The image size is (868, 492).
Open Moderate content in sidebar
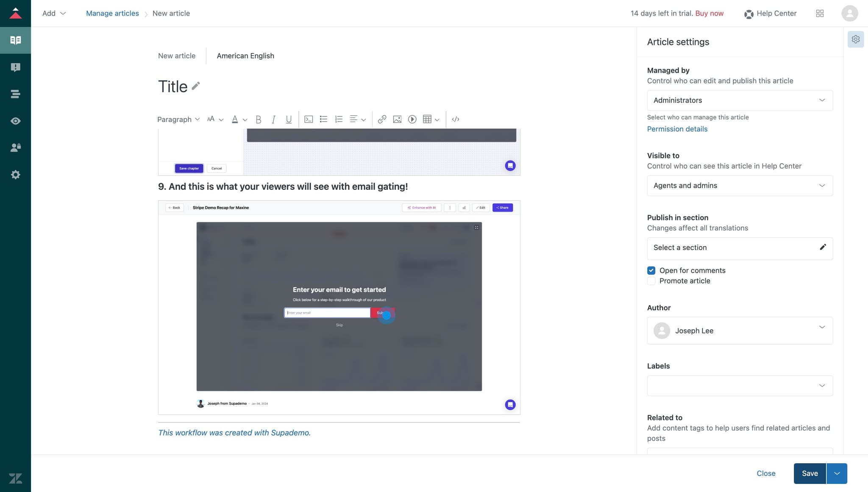pyautogui.click(x=15, y=67)
